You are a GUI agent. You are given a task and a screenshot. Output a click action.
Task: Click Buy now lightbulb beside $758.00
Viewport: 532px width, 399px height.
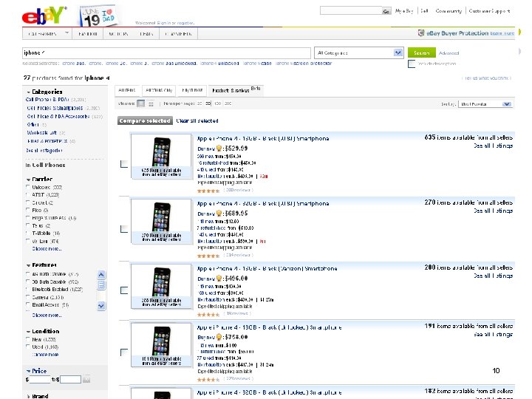click(219, 337)
